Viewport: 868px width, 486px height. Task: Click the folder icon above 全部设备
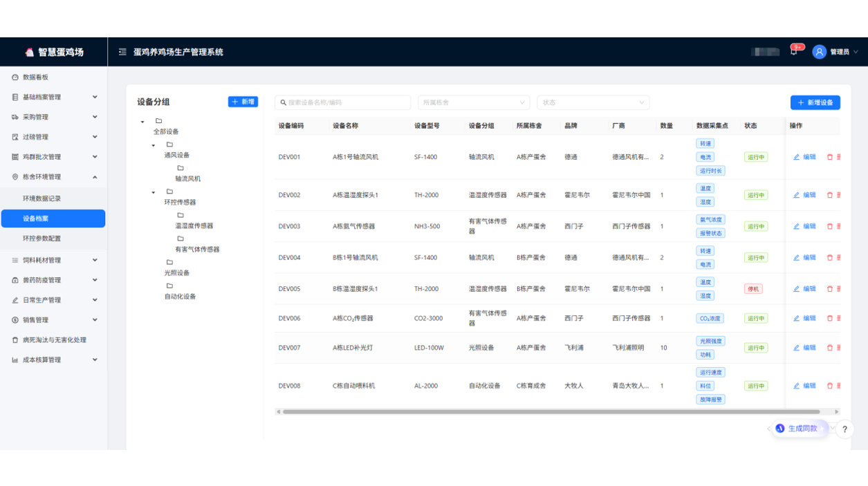tap(159, 121)
